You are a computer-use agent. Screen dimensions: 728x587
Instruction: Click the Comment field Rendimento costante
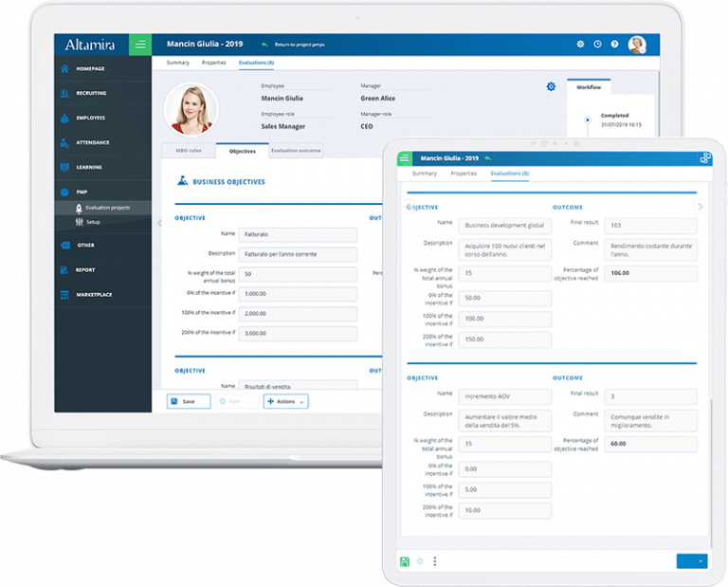[650, 249]
